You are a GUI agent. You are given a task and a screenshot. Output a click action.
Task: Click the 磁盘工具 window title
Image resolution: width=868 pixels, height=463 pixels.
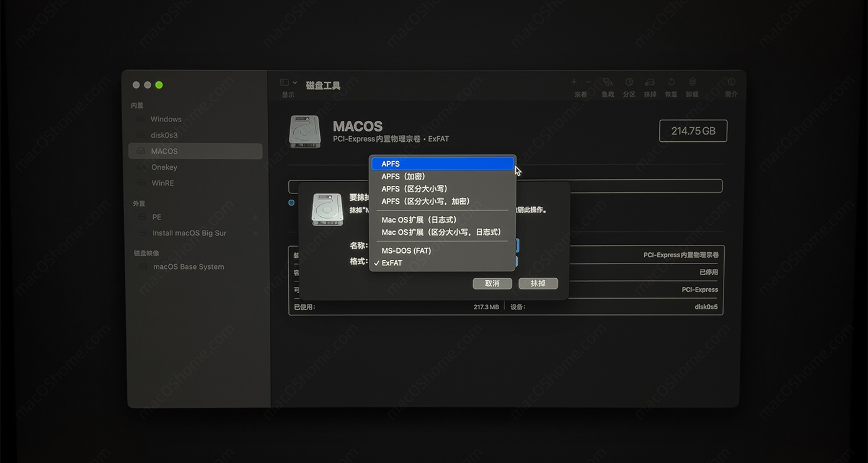click(x=323, y=86)
